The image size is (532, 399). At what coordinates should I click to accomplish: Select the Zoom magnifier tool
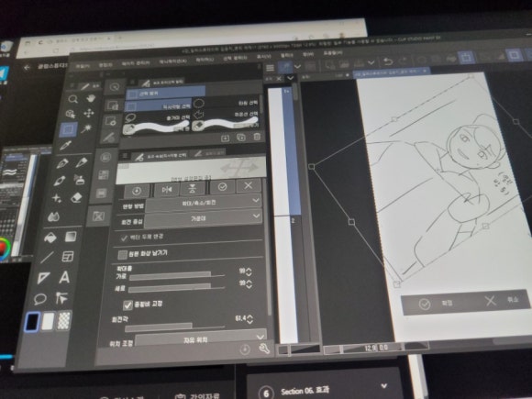tap(73, 99)
